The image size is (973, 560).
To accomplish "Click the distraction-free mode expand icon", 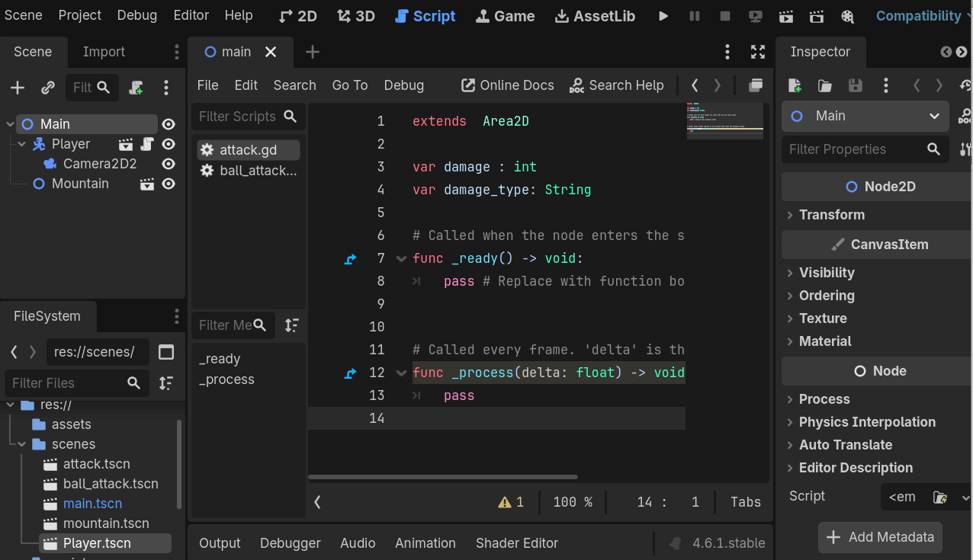I will point(757,52).
